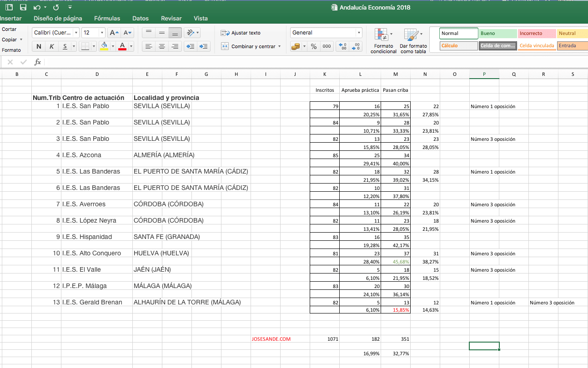Select cell containing JOSESANDE.COM

271,339
